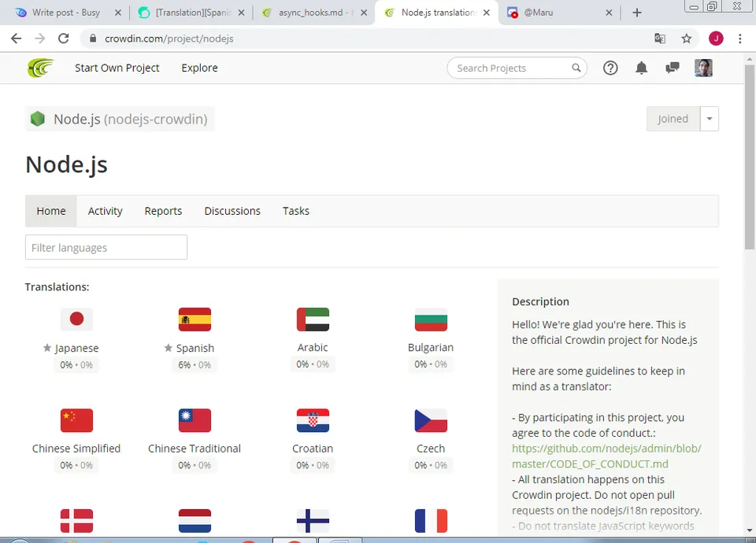Bookmark this page with star icon
Image resolution: width=756 pixels, height=543 pixels.
[x=687, y=39]
